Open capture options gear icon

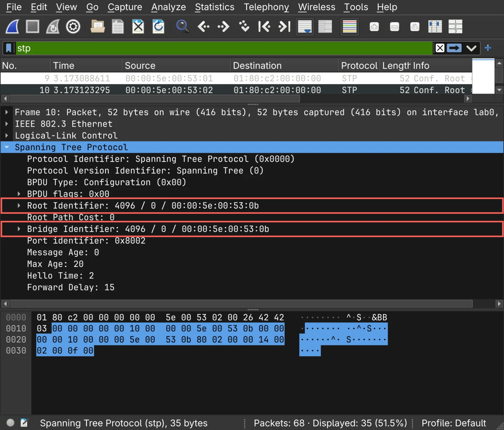[73, 27]
